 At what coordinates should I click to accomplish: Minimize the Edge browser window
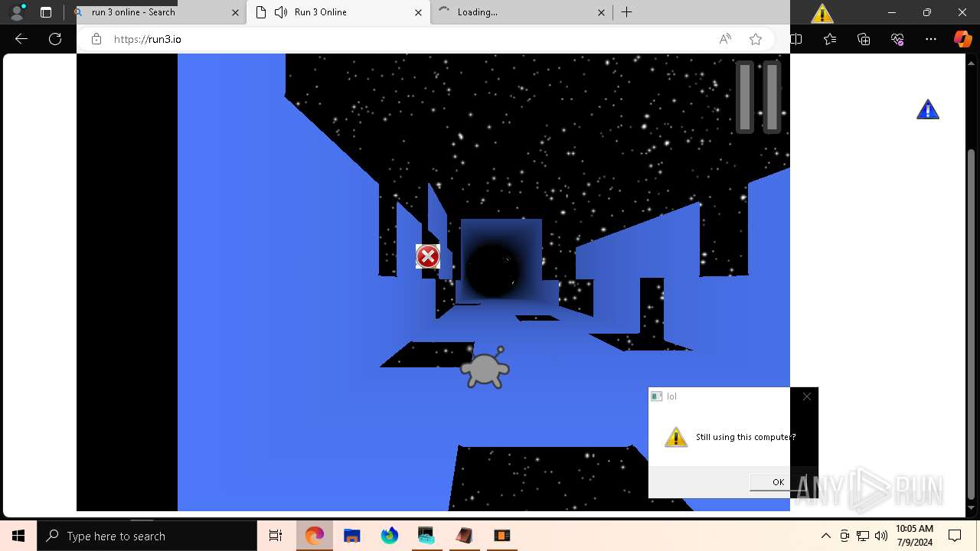pos(892,12)
